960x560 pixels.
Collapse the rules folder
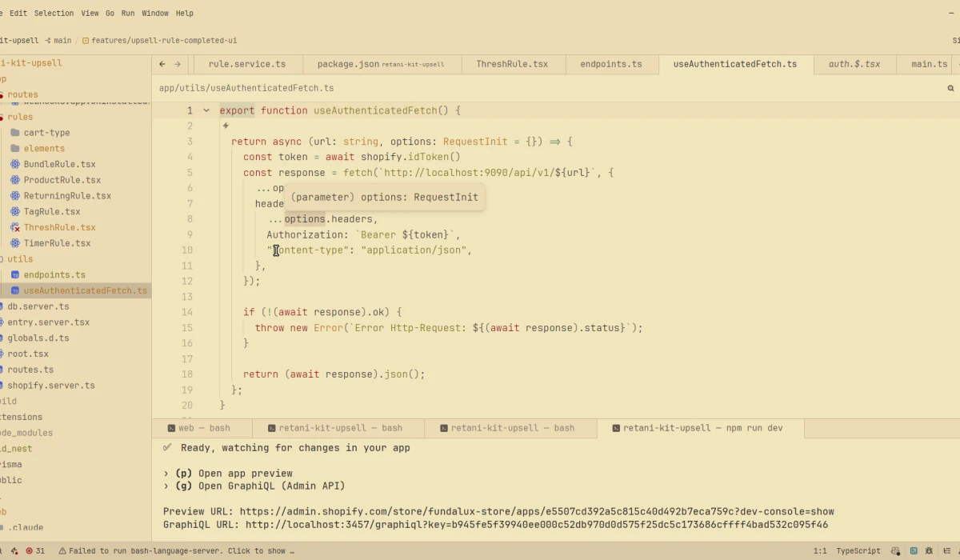coord(20,117)
